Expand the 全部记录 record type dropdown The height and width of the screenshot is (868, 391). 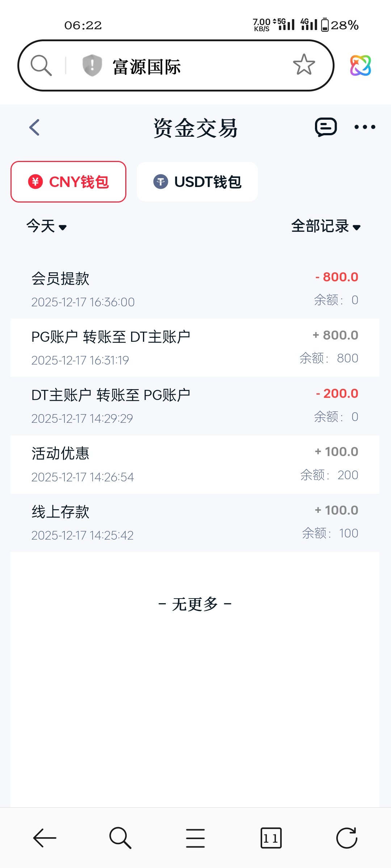(x=326, y=226)
